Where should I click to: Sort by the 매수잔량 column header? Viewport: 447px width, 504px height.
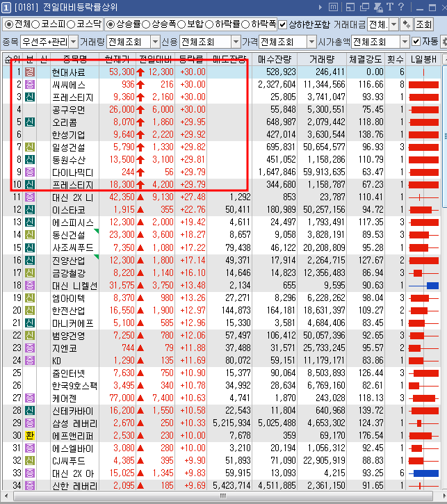tap(275, 59)
